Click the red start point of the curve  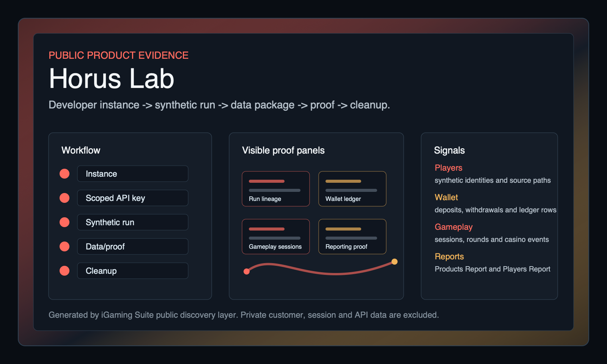tap(247, 271)
